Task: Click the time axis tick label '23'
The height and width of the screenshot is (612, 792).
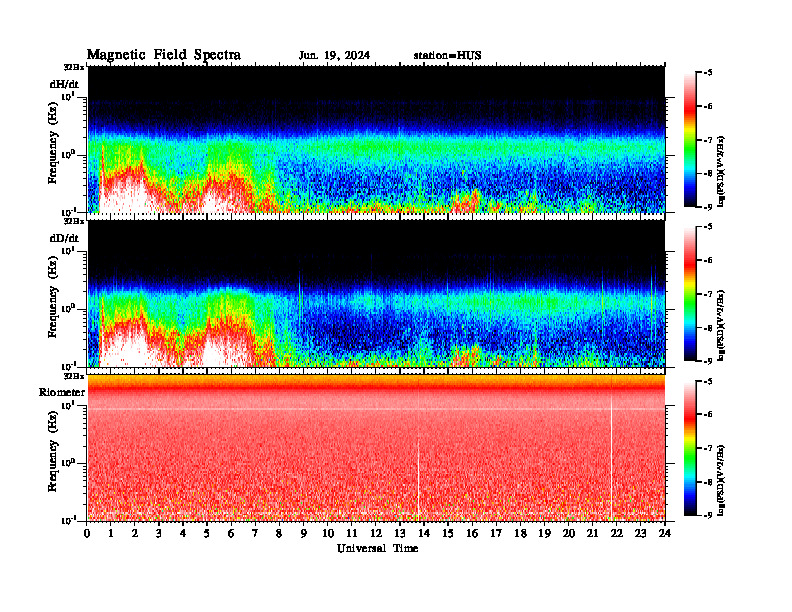Action: [x=640, y=533]
